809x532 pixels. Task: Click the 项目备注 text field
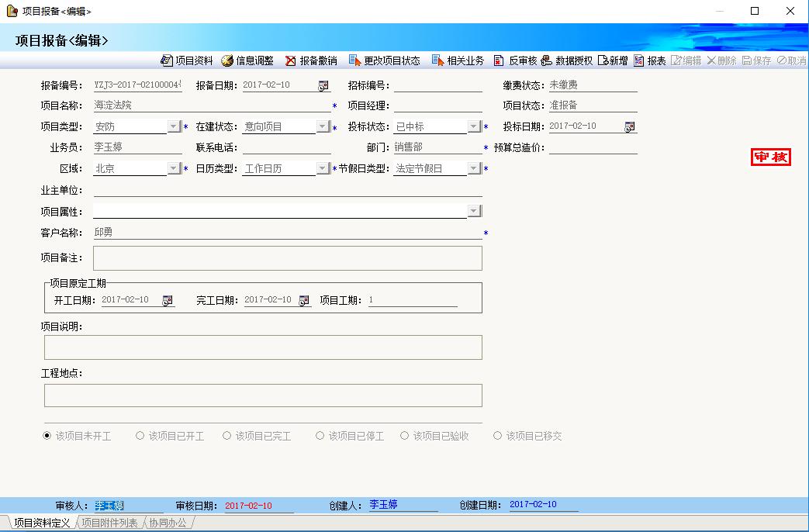tap(287, 258)
